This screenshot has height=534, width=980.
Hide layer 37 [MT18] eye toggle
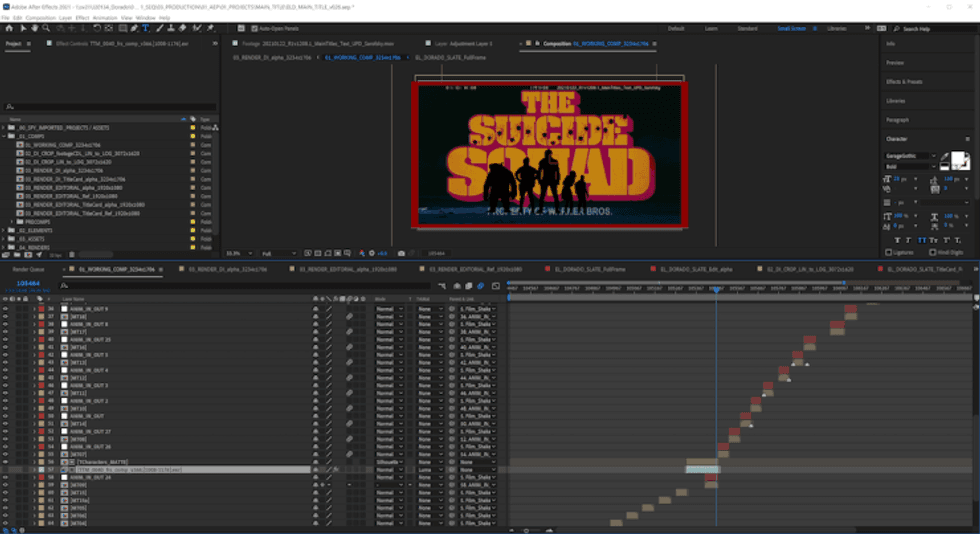[x=5, y=316]
